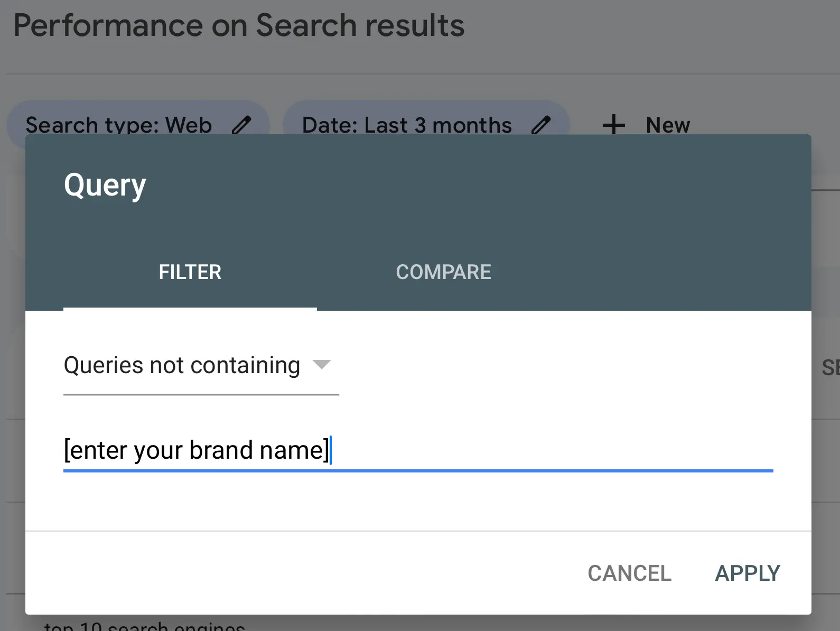Image resolution: width=840 pixels, height=631 pixels.
Task: Select the Date: Last 3 months chip
Action: 407,125
